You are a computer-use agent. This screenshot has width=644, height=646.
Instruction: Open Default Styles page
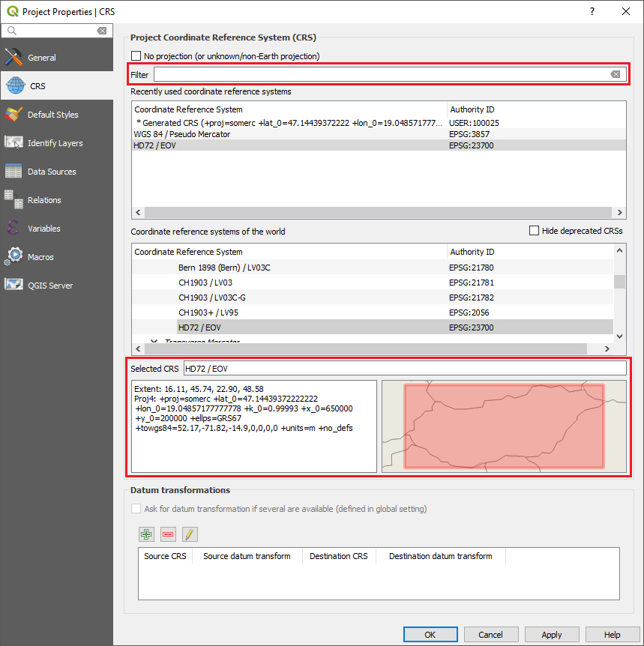coord(57,115)
